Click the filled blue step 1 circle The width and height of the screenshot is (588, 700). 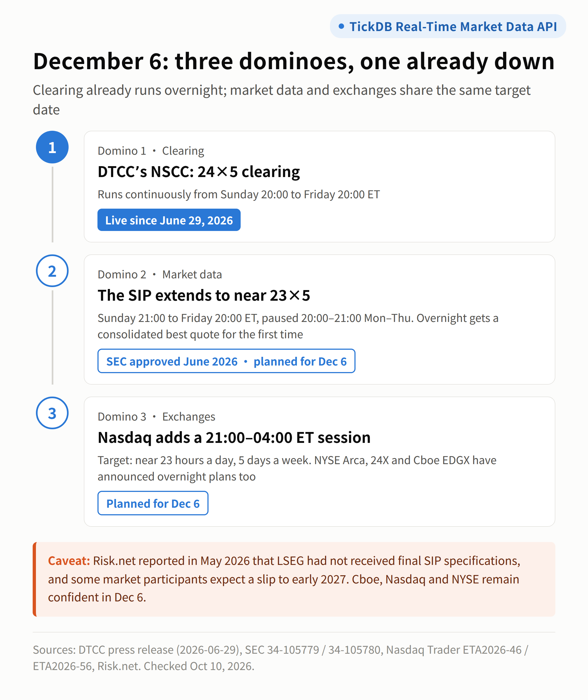pyautogui.click(x=52, y=147)
